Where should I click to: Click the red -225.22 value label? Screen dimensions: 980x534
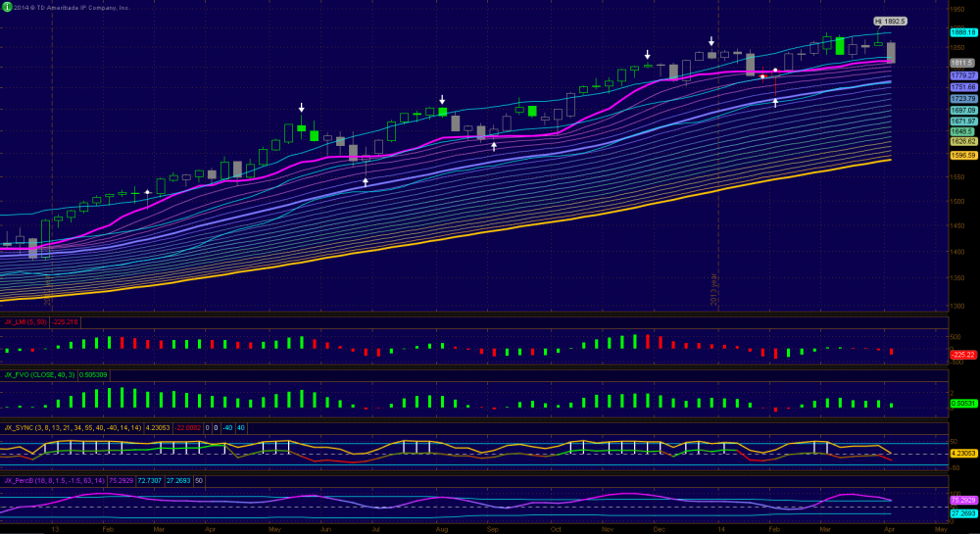tap(963, 354)
